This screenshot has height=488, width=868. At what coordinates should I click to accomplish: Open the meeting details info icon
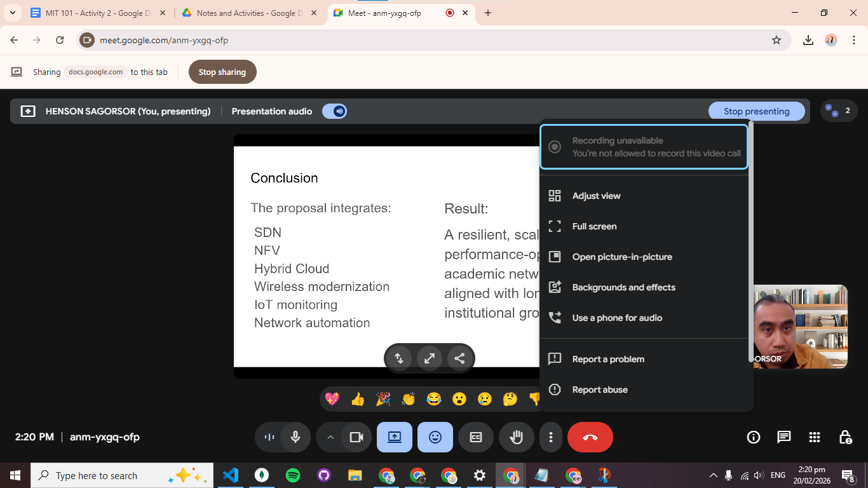(754, 437)
